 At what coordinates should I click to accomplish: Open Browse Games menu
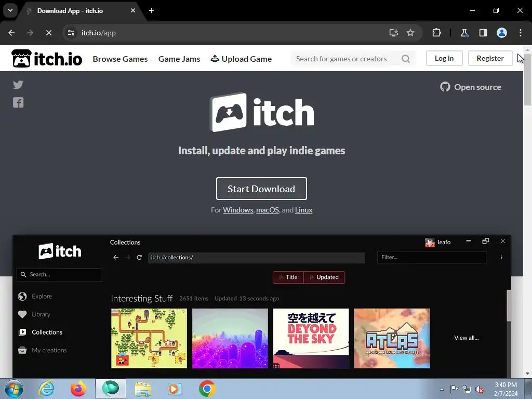(x=120, y=59)
